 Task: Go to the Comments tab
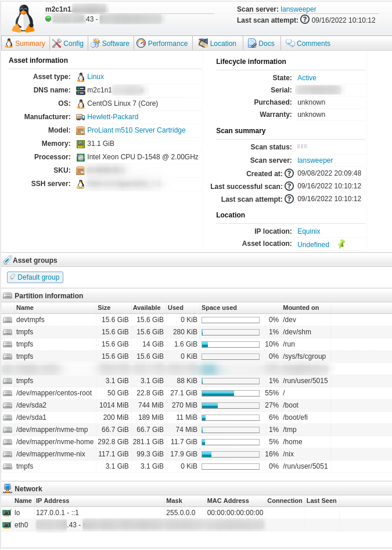[x=308, y=44]
